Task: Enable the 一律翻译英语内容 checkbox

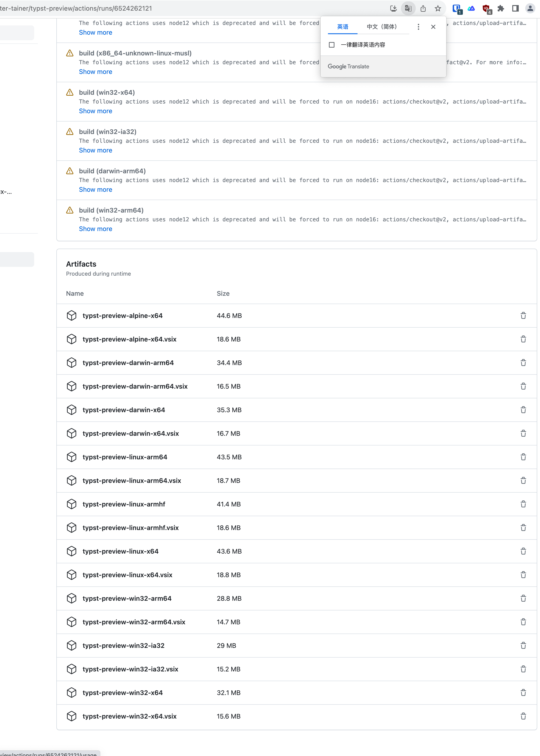Action: (x=331, y=45)
